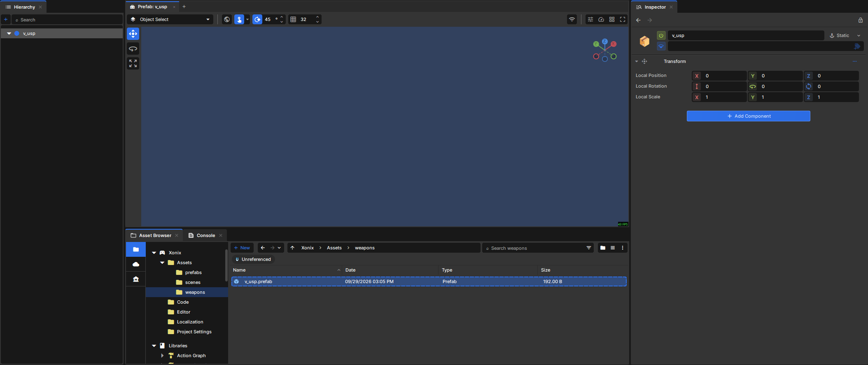Viewport: 868px width, 365px height.
Task: Select the Hierarchy tab
Action: pos(24,7)
